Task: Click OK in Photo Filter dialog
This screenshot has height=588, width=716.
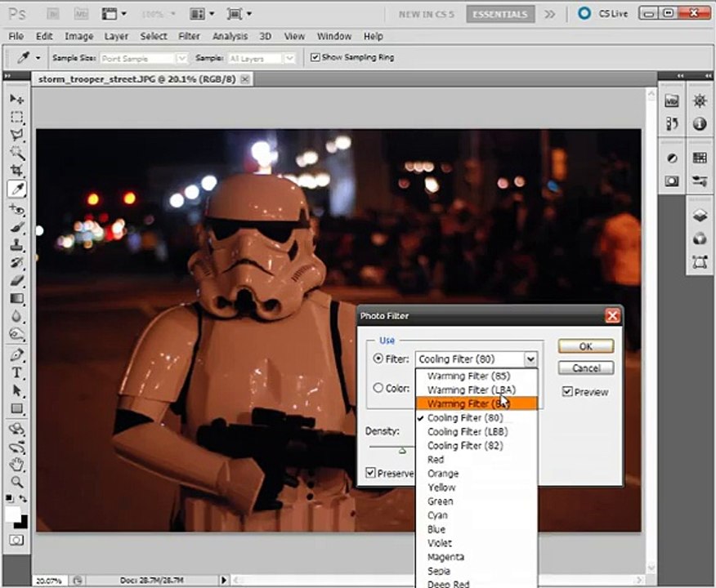Action: 586,346
